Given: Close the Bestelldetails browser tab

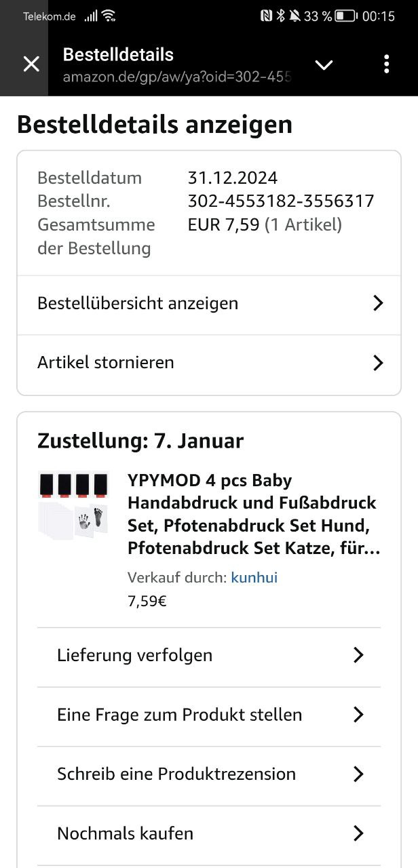Looking at the screenshot, I should (x=31, y=64).
